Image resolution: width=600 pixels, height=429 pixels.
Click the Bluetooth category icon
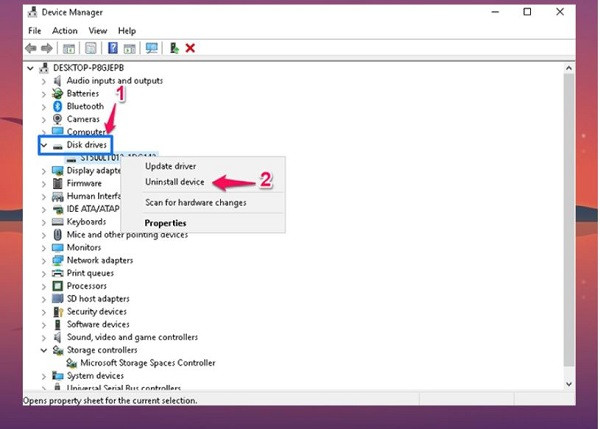tap(57, 106)
